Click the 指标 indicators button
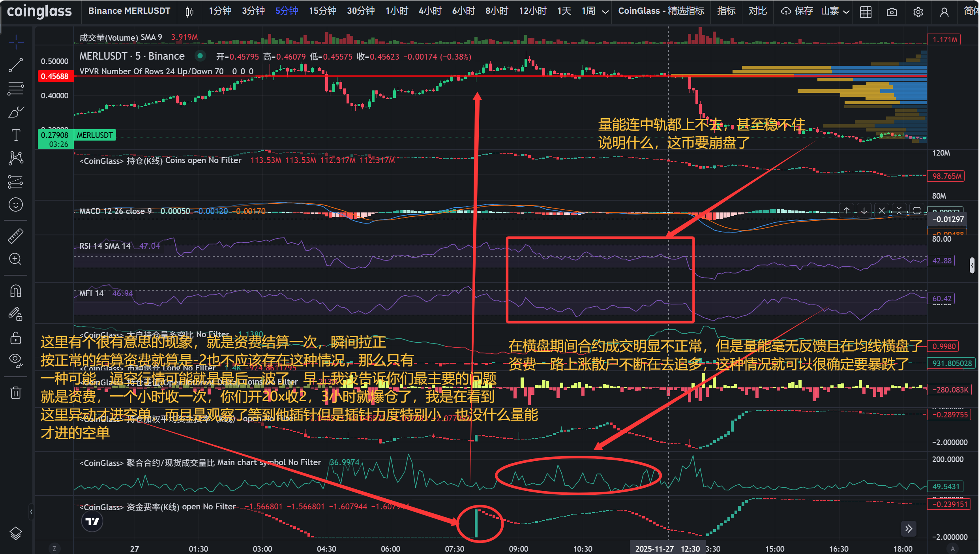This screenshot has height=554, width=980. coord(726,11)
